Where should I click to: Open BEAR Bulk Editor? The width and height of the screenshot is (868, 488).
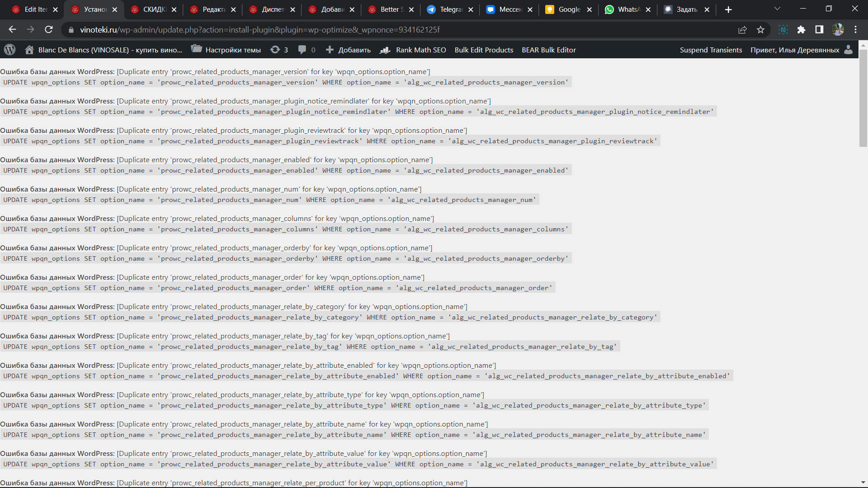point(549,50)
